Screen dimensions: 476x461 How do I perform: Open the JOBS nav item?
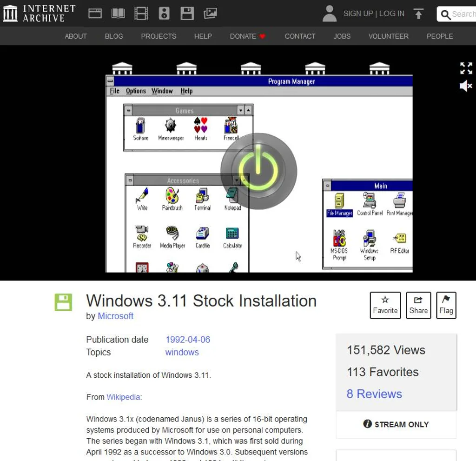[x=342, y=36]
